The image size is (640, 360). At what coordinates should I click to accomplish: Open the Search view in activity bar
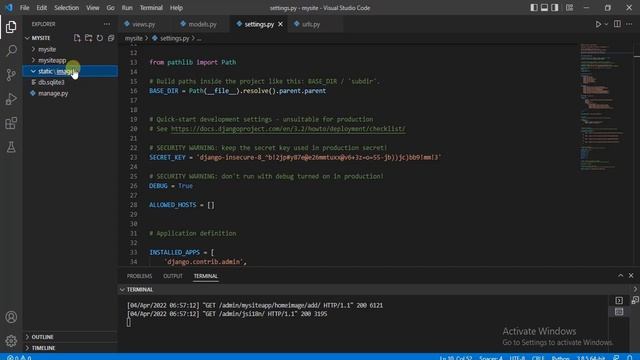coord(11,51)
